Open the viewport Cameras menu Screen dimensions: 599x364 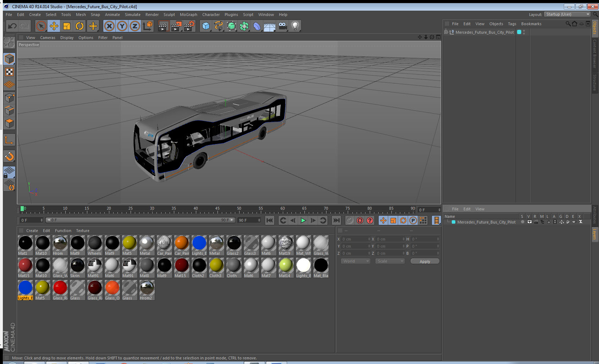coord(48,38)
